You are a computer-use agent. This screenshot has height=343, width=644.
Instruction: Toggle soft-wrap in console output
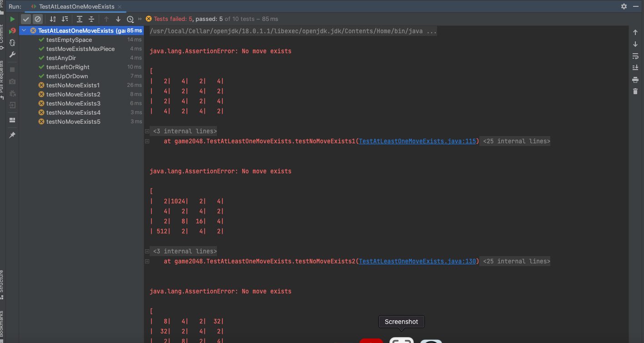(x=635, y=56)
